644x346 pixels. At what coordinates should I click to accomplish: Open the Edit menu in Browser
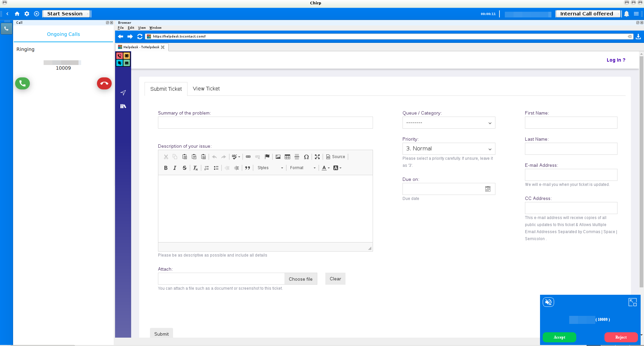131,28
